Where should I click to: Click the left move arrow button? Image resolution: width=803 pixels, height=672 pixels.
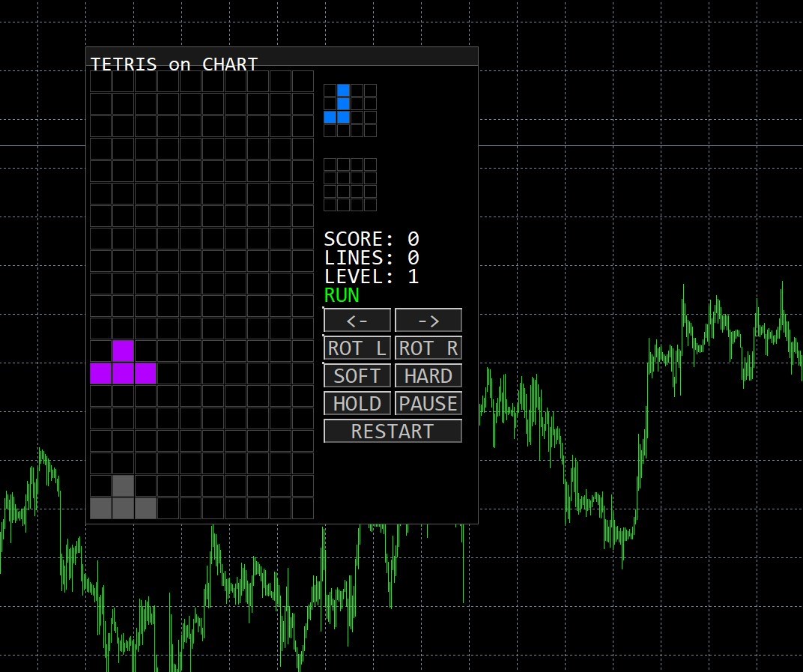(x=357, y=320)
